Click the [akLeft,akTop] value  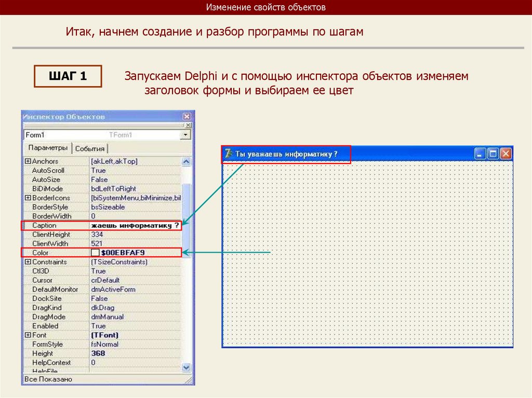pyautogui.click(x=114, y=161)
